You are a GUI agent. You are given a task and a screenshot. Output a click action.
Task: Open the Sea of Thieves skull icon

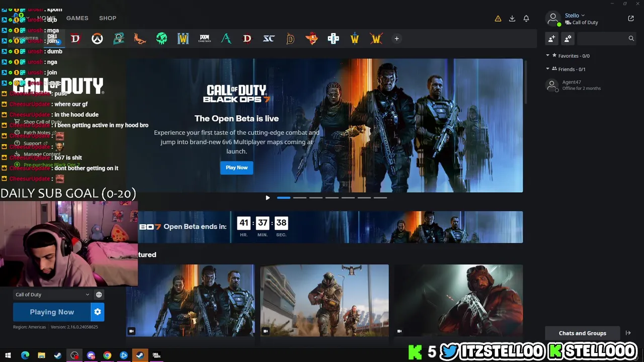(162, 39)
